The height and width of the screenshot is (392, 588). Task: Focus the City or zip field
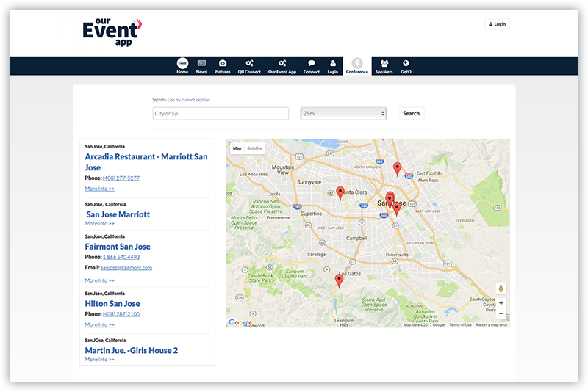[220, 114]
